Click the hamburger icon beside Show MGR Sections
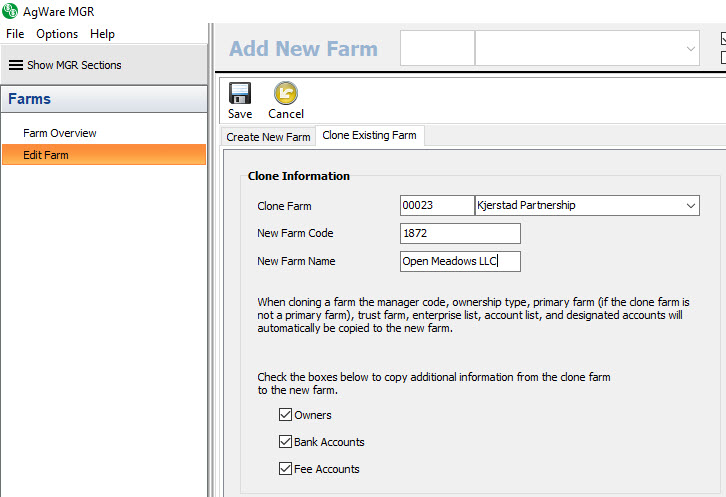The width and height of the screenshot is (726, 497). [x=15, y=65]
